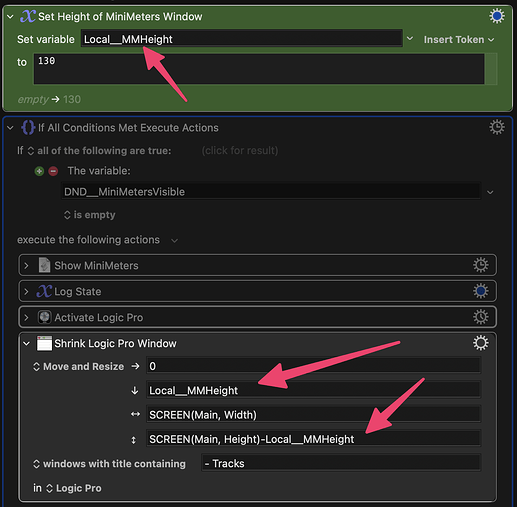517x507 pixels.
Task: Click the variable X icon of Log State
Action: tap(44, 291)
